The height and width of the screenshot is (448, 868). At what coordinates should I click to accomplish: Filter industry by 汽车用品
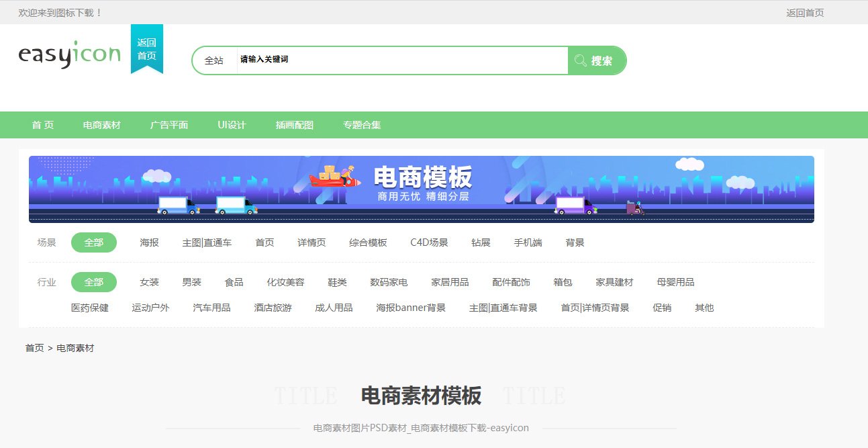211,308
